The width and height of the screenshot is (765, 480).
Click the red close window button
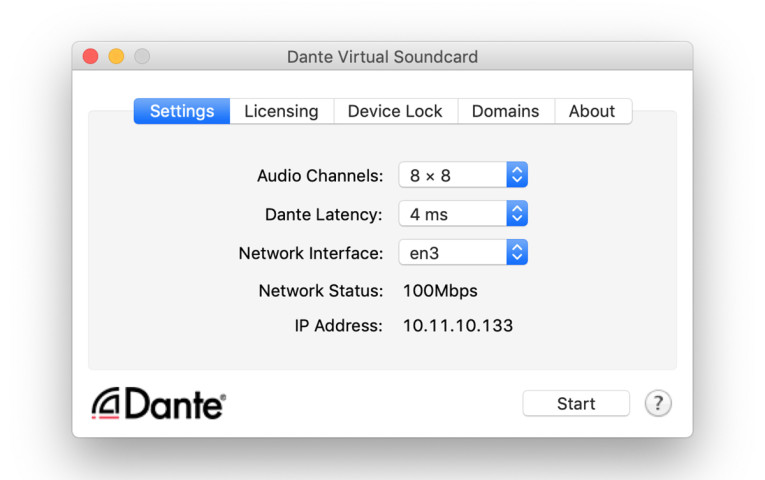[91, 56]
